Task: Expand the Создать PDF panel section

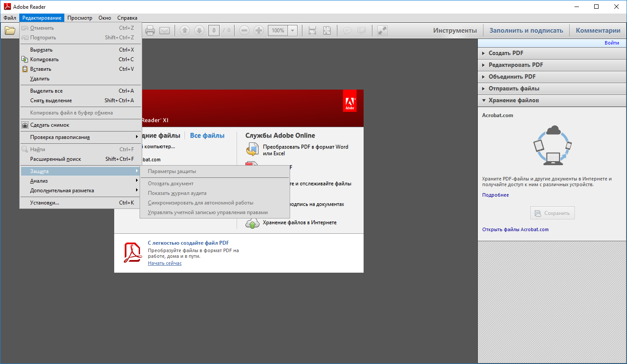Action: point(552,53)
